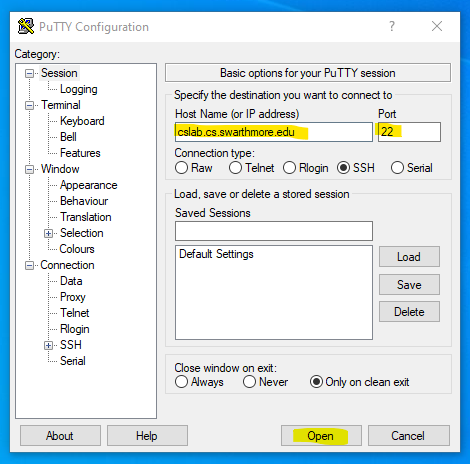The height and width of the screenshot is (464, 470).
Task: Collapse the Terminal tree node
Action: 29,105
